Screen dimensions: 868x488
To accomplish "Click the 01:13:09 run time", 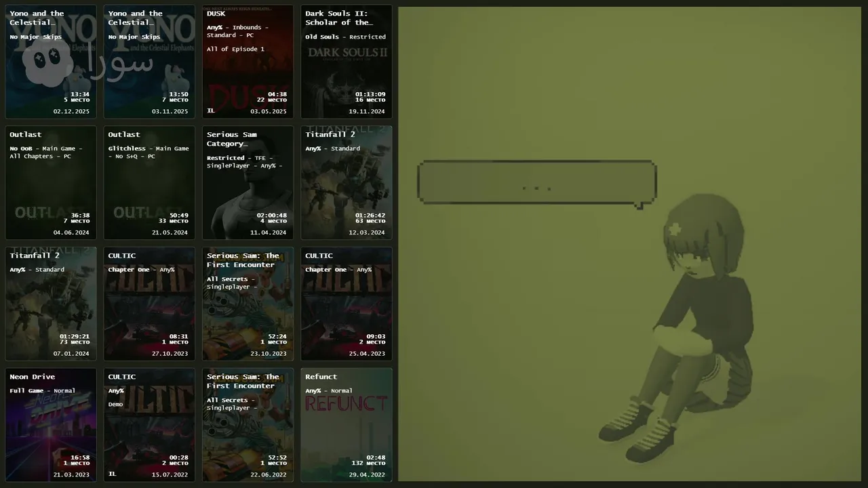I will 370,94.
